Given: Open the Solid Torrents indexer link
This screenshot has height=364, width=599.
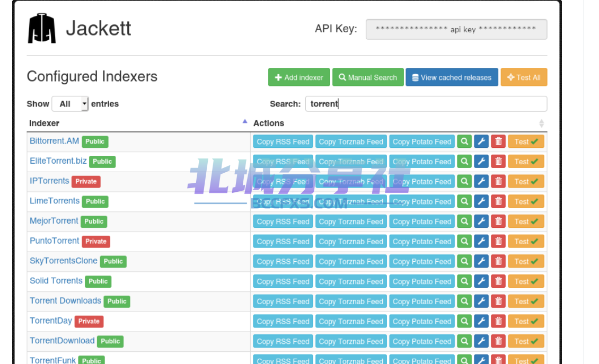Looking at the screenshot, I should pos(56,281).
